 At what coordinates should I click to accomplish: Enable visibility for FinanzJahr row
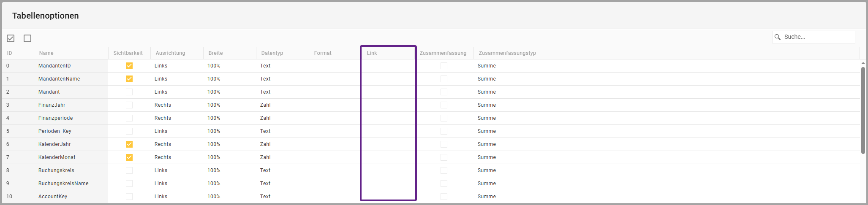tap(129, 105)
